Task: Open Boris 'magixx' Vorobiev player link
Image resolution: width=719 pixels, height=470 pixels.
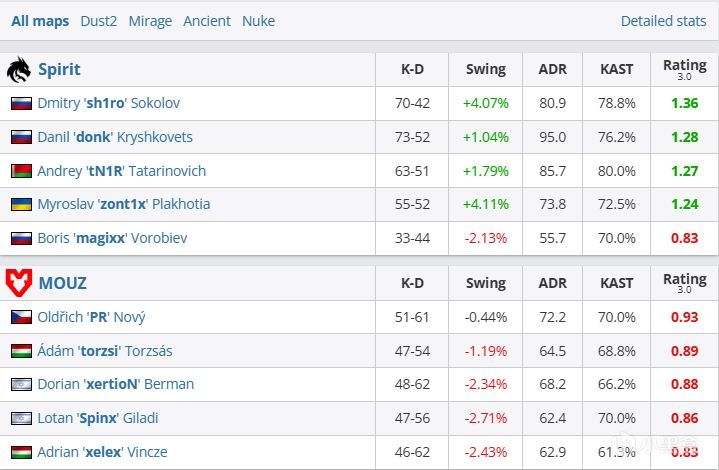Action: coord(112,238)
